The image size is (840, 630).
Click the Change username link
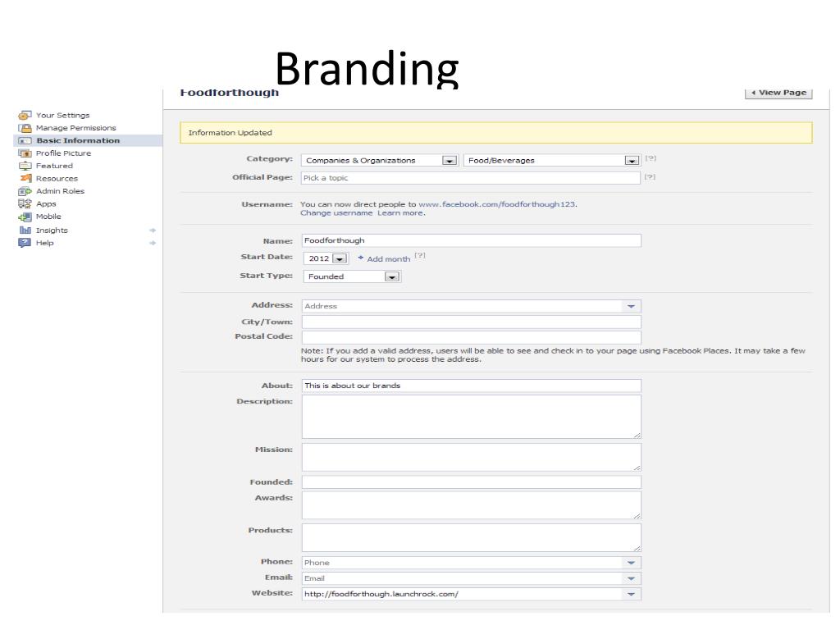coord(336,212)
